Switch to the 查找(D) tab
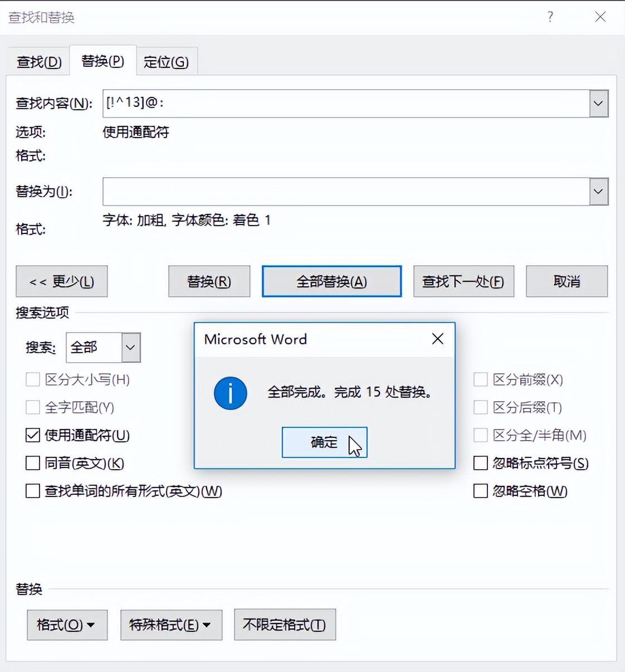 [37, 61]
